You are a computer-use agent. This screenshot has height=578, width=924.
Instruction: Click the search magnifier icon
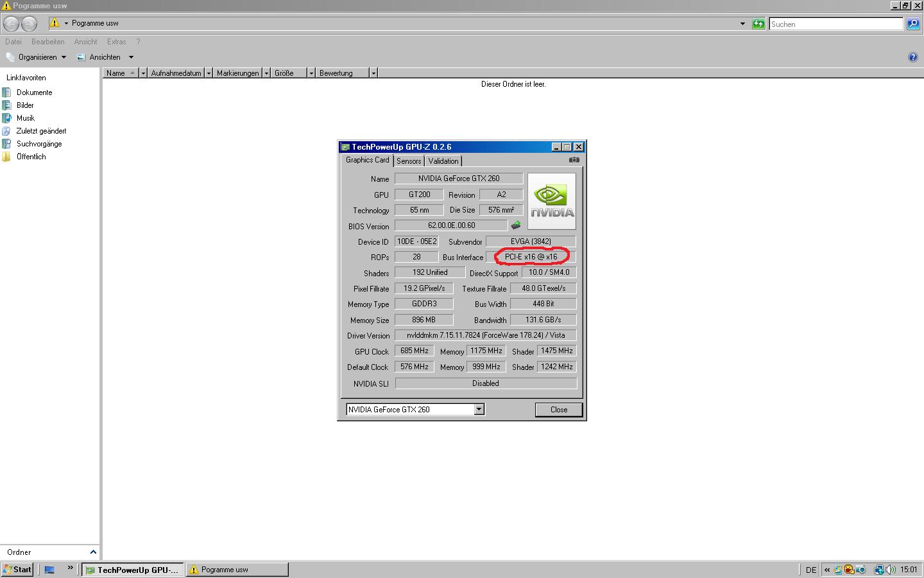coord(912,24)
